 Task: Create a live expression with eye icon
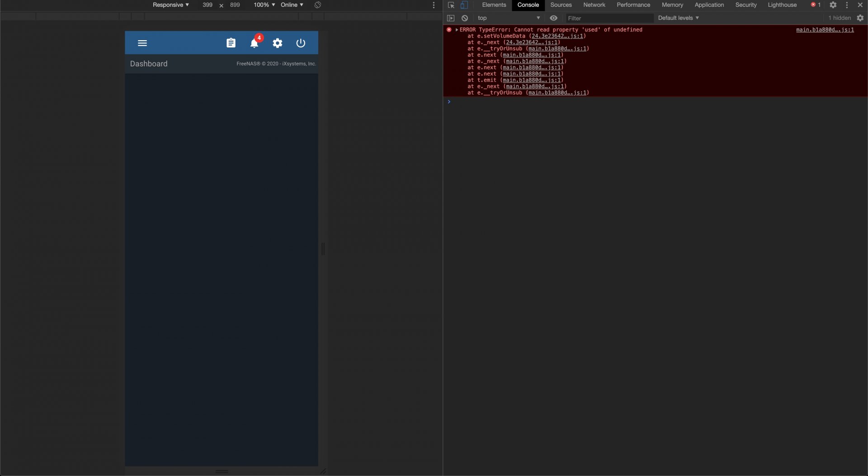point(553,18)
